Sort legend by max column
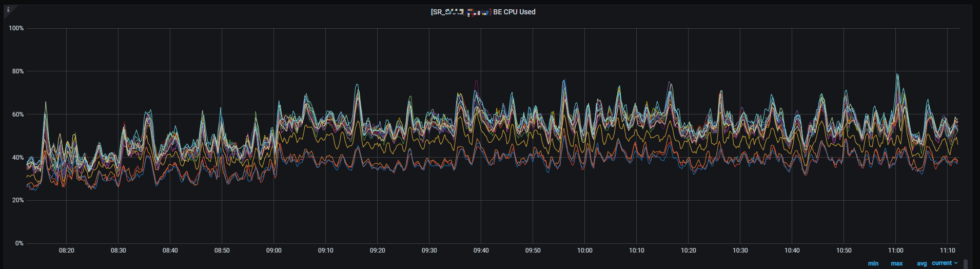The image size is (980, 269). pos(896,263)
